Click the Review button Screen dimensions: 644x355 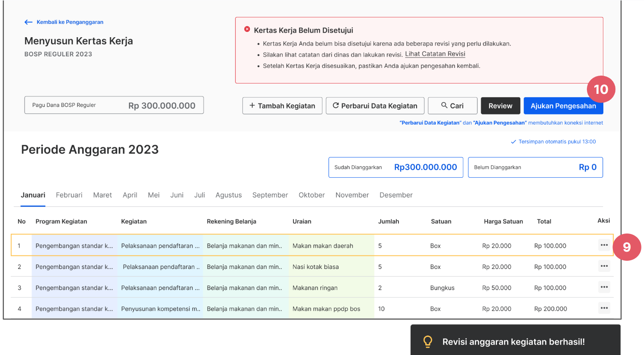[x=501, y=106]
